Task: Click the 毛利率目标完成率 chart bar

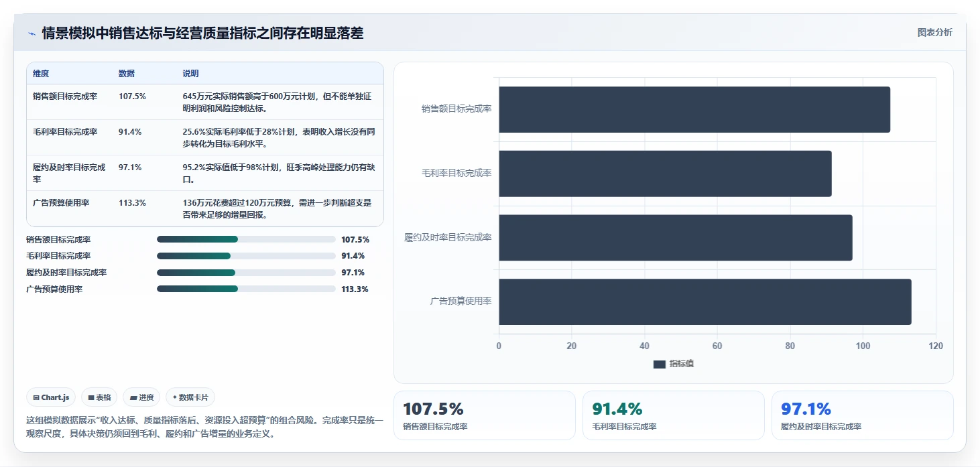Action: pos(665,174)
